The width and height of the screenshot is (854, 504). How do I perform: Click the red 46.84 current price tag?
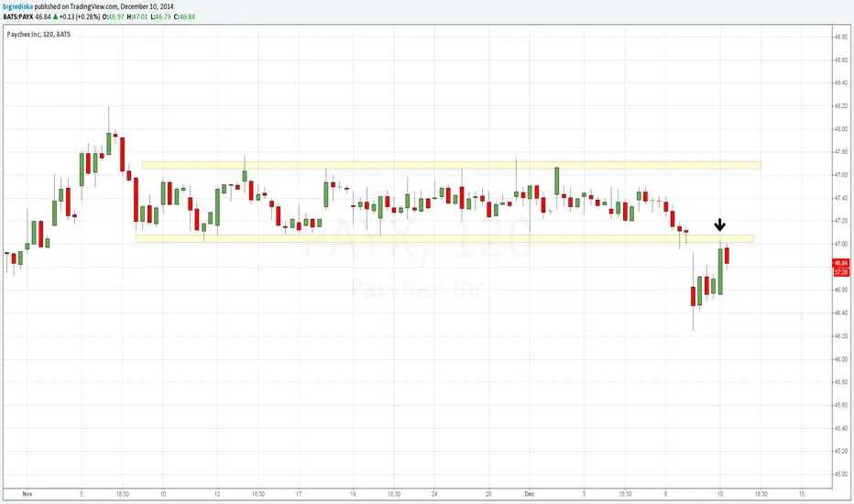pos(841,263)
